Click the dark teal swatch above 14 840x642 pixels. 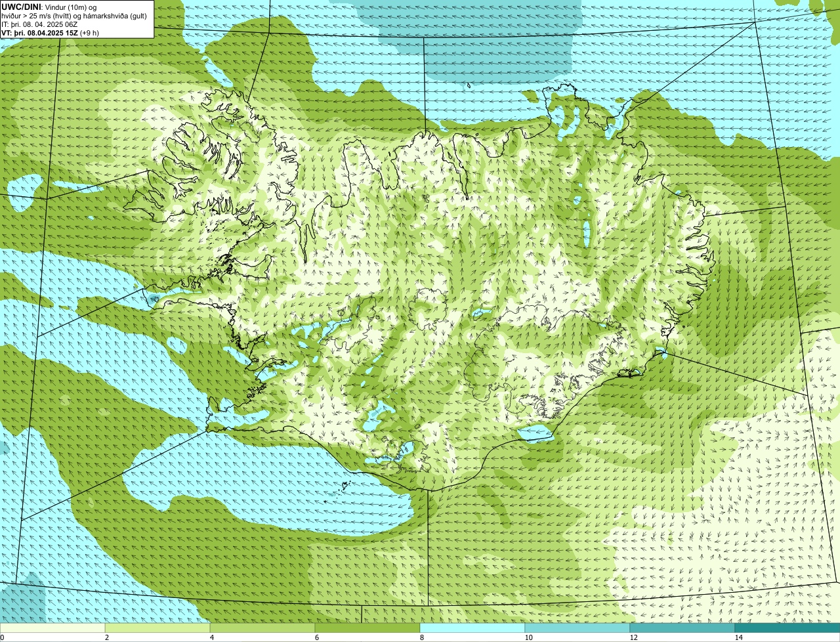(x=787, y=628)
